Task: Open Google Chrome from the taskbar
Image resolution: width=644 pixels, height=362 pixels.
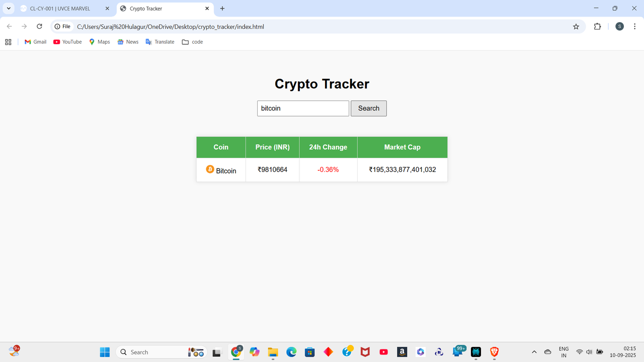Action: click(x=236, y=352)
